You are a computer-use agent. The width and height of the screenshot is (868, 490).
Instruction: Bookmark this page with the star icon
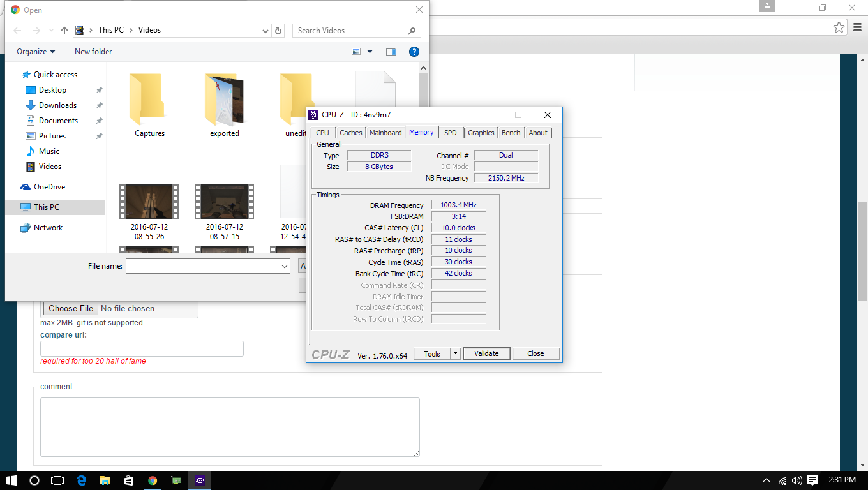click(839, 27)
